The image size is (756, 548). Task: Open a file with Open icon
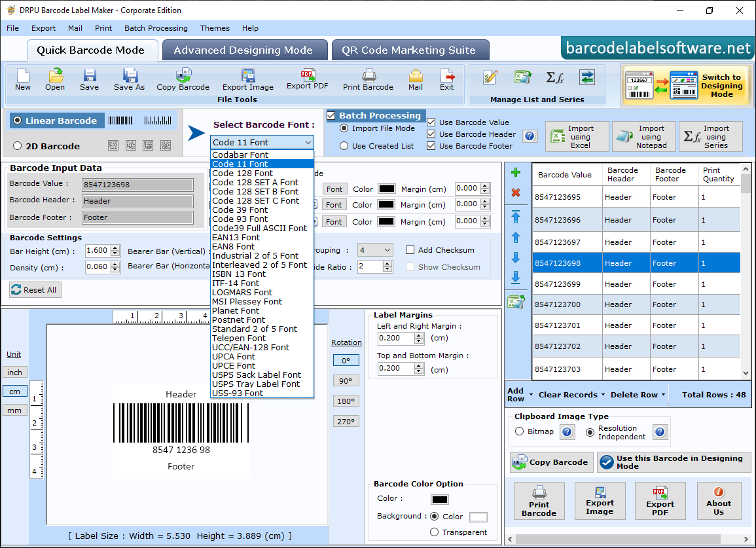pyautogui.click(x=55, y=79)
